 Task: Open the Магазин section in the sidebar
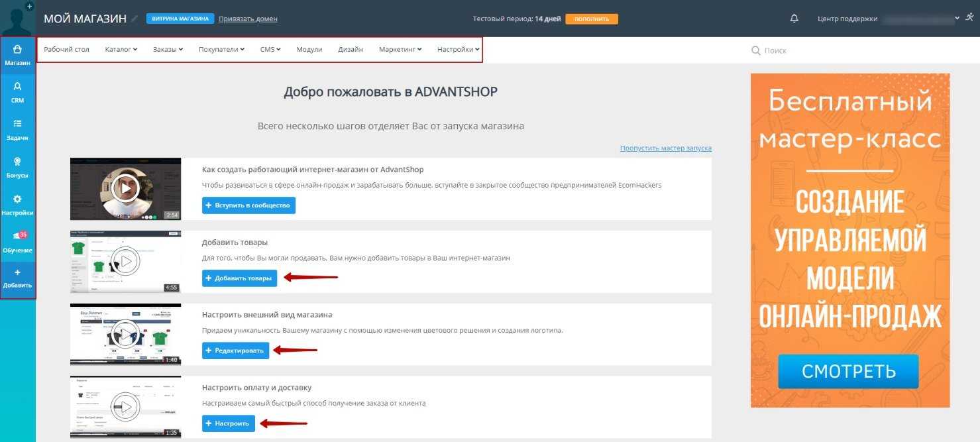click(18, 56)
